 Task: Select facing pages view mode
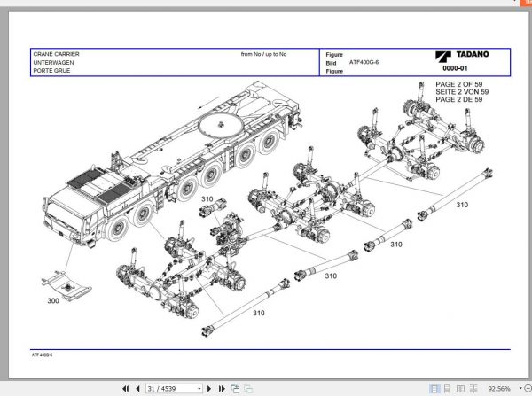pyautogui.click(x=460, y=389)
